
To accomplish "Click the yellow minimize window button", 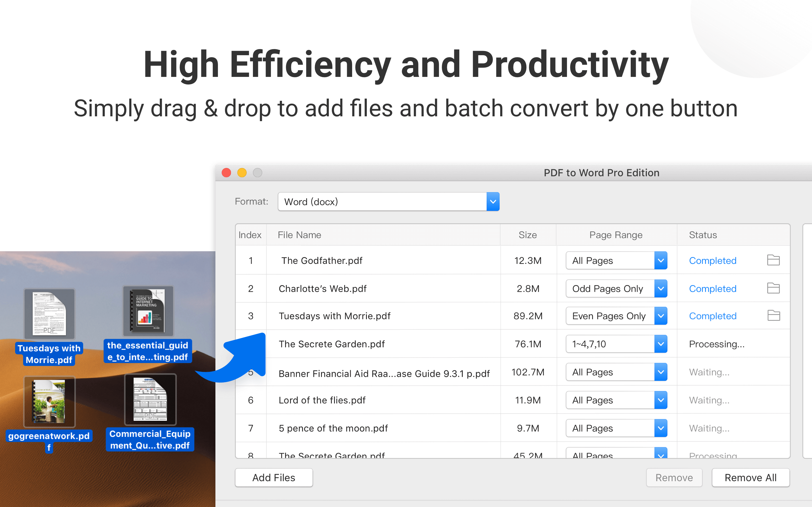I will pos(242,173).
